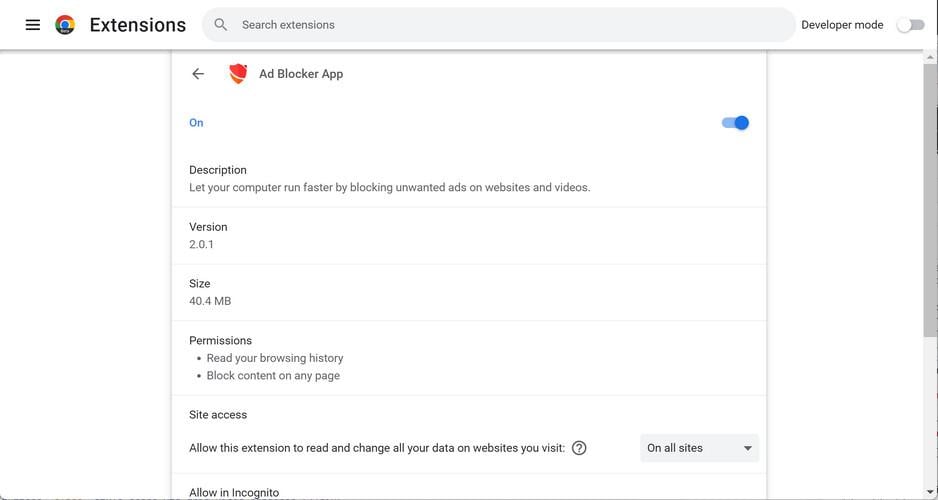Viewport: 938px width, 500px height.
Task: Click the version number 2.0.1
Action: coord(201,244)
